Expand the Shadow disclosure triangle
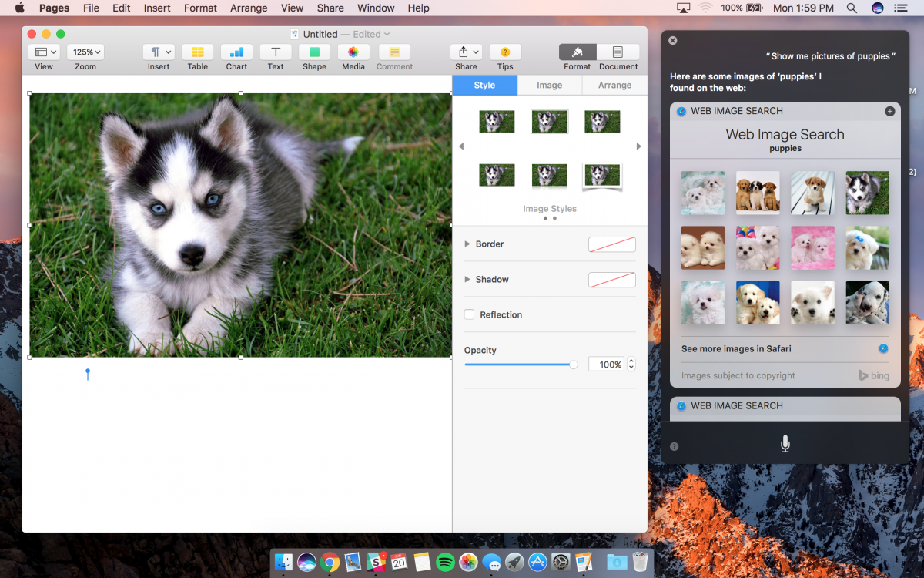Screen dimensions: 924x578 click(467, 280)
